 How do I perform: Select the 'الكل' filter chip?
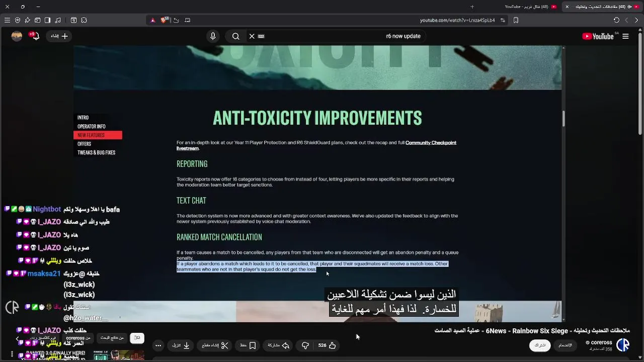coord(137,338)
